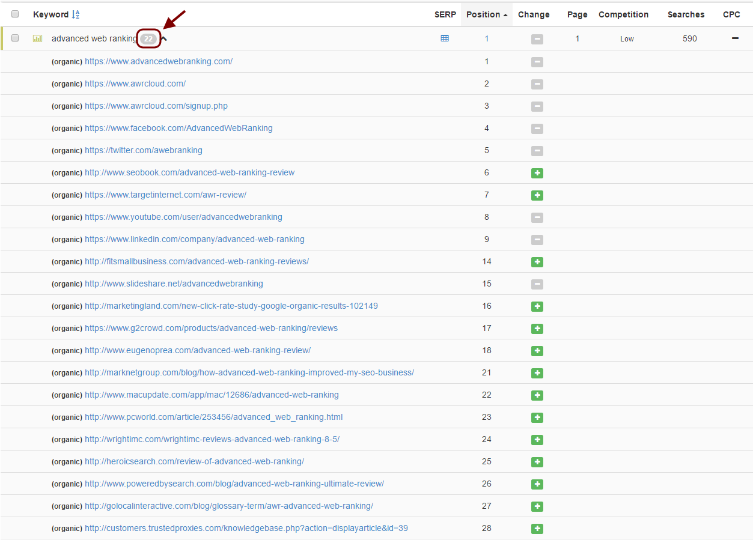
Task: Click the CPC dash icon for advanced web ranking
Action: (735, 38)
